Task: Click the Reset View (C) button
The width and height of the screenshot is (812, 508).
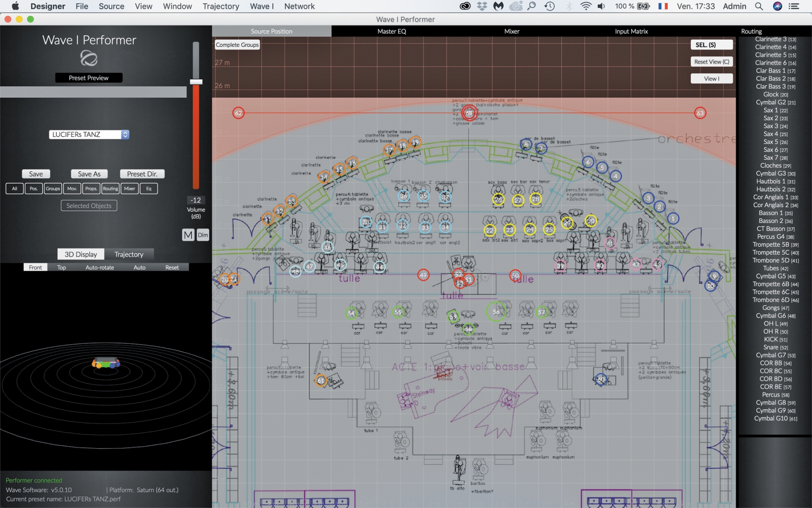Action: 711,62
